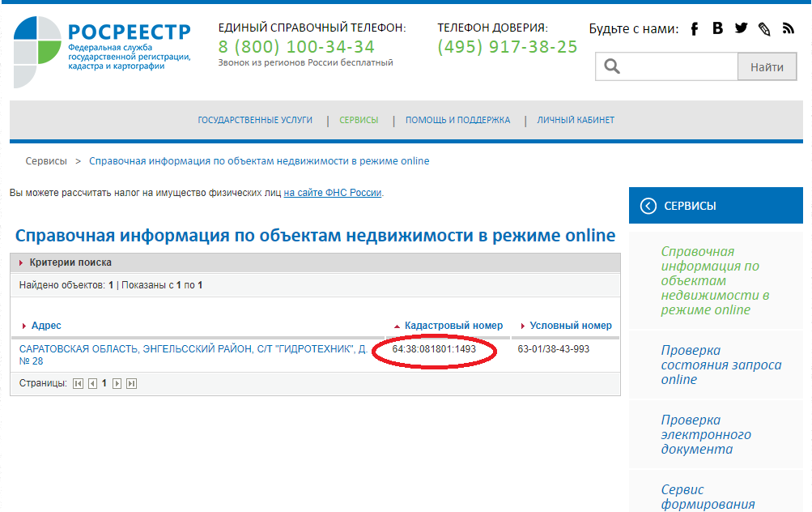Click the СЕРВИСЫ sidebar header

click(x=716, y=206)
